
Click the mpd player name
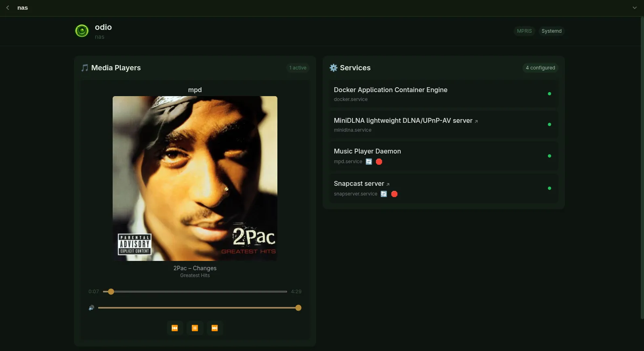tap(195, 90)
